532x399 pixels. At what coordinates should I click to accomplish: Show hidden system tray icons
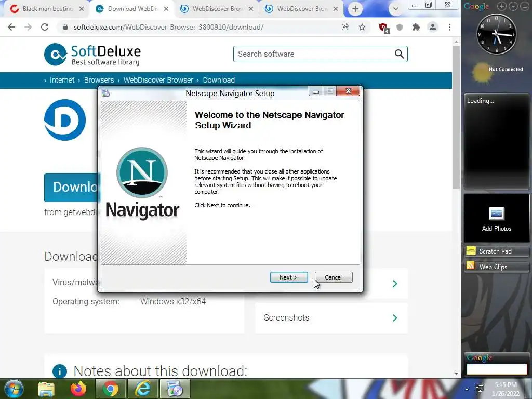pos(467,389)
